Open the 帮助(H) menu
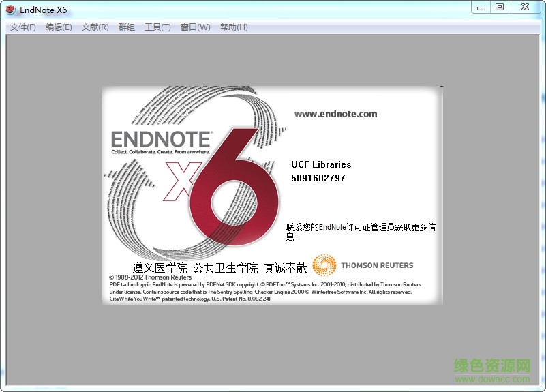The image size is (546, 392). (234, 27)
